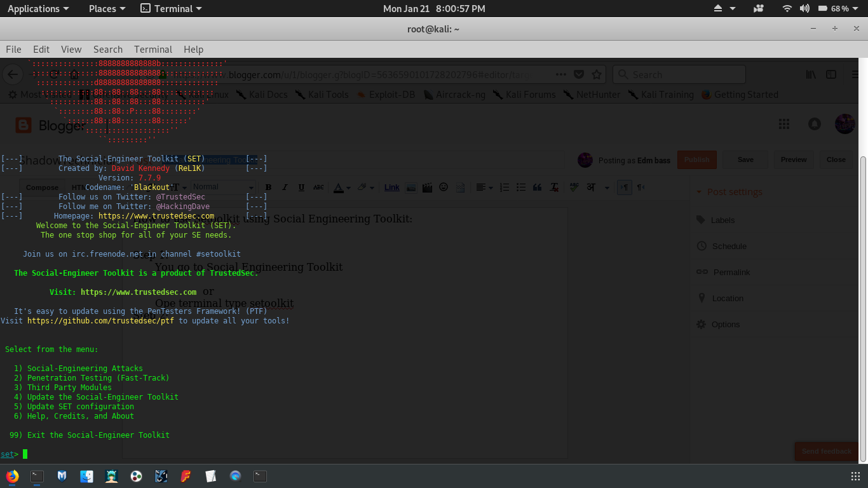Open the white paper sheet icon in the dock
Screen dimensions: 868x488
210,475
